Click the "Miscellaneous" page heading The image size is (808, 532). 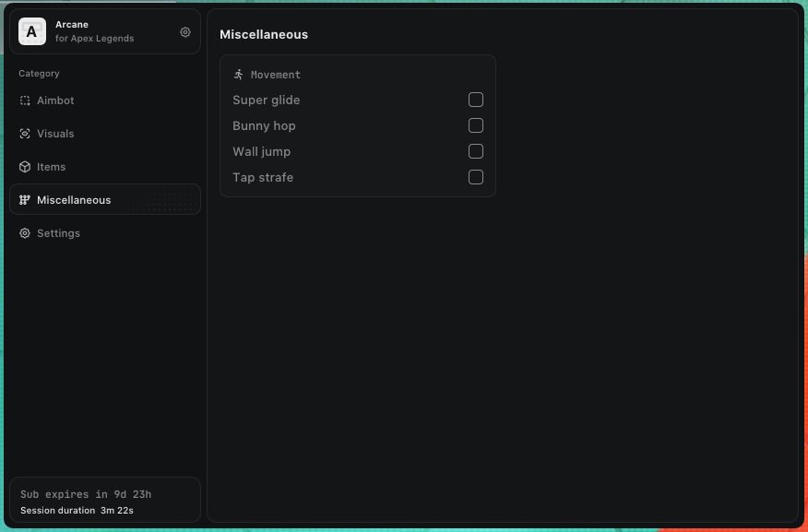pyautogui.click(x=264, y=34)
